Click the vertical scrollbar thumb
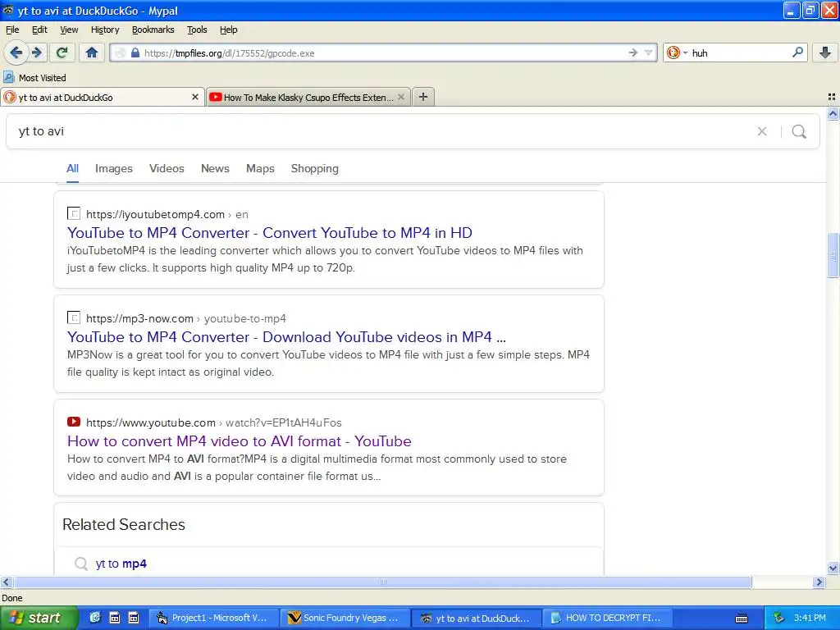The width and height of the screenshot is (840, 630). click(833, 255)
